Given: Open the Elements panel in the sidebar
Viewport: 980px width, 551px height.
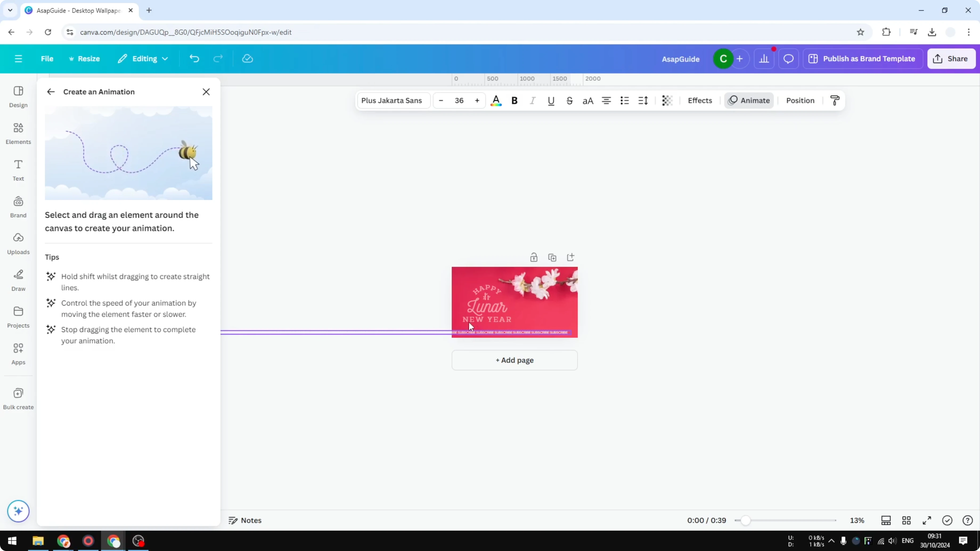Looking at the screenshot, I should [x=18, y=133].
